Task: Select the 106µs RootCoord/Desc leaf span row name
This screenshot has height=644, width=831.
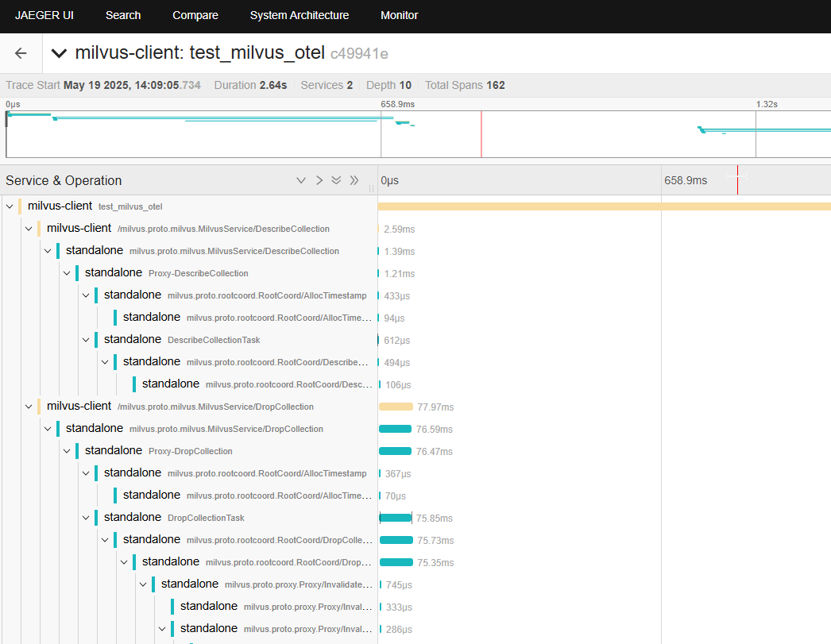Action: [257, 384]
